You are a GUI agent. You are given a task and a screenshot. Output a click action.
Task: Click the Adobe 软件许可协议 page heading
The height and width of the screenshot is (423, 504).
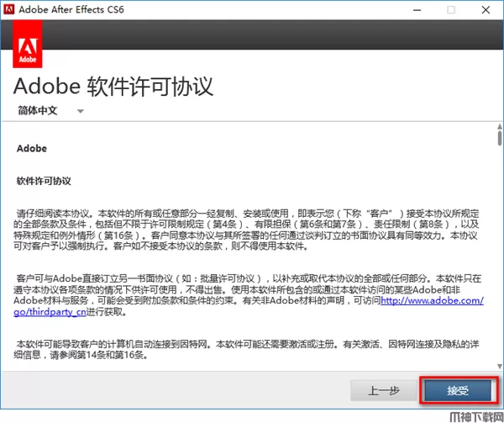click(114, 86)
